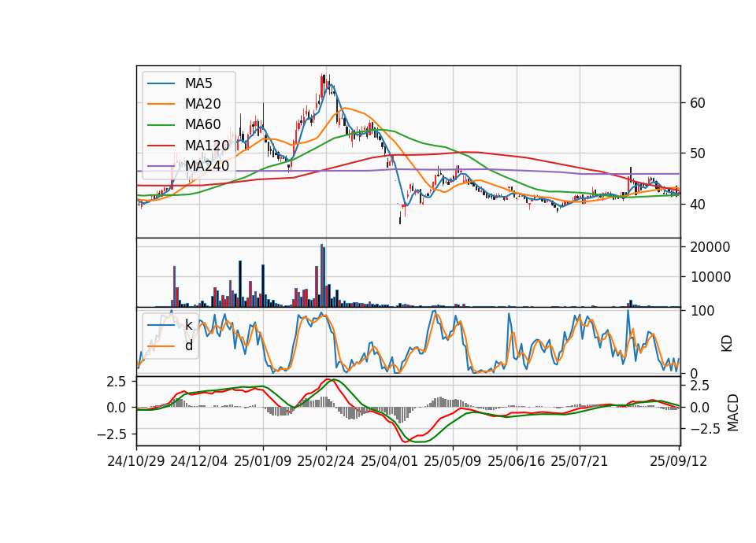Click the 25/02/24 date axis label
Image resolution: width=756 pixels, height=543 pixels.
326,461
